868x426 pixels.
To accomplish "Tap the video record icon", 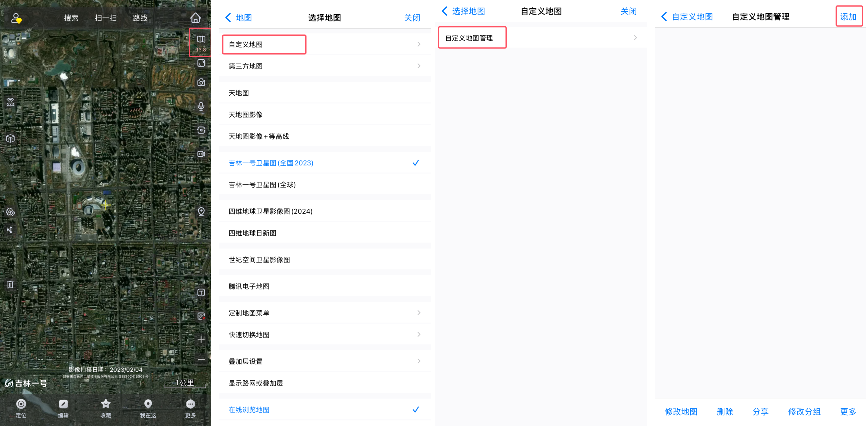I will [201, 154].
